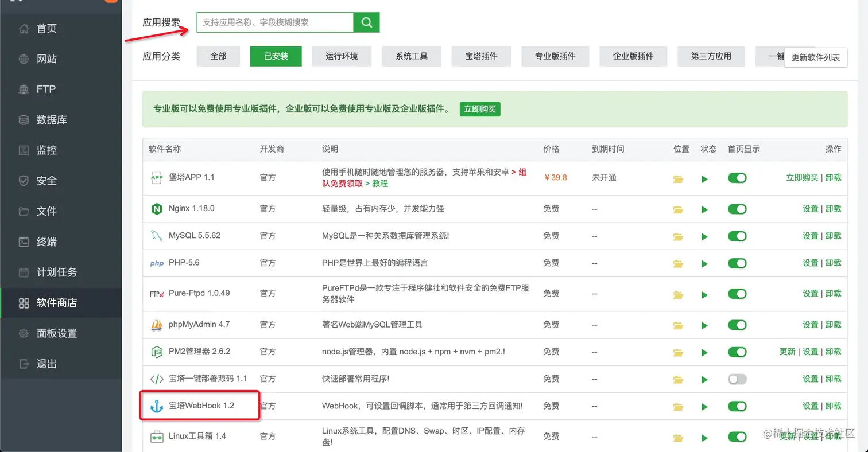The width and height of the screenshot is (868, 452).
Task: Enable homepage display for 宝塔一键部署源码
Action: tap(737, 379)
